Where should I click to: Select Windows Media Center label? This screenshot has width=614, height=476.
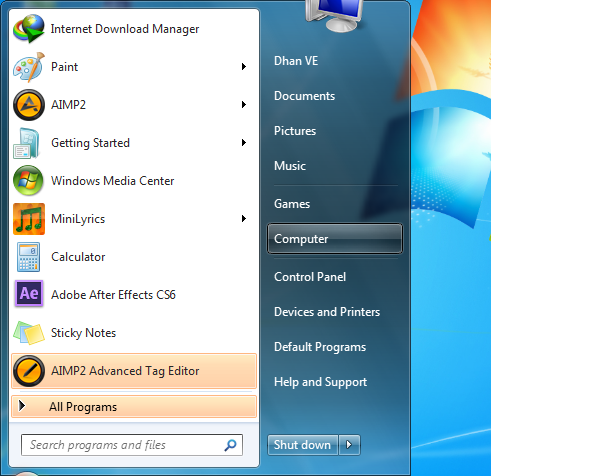point(112,181)
